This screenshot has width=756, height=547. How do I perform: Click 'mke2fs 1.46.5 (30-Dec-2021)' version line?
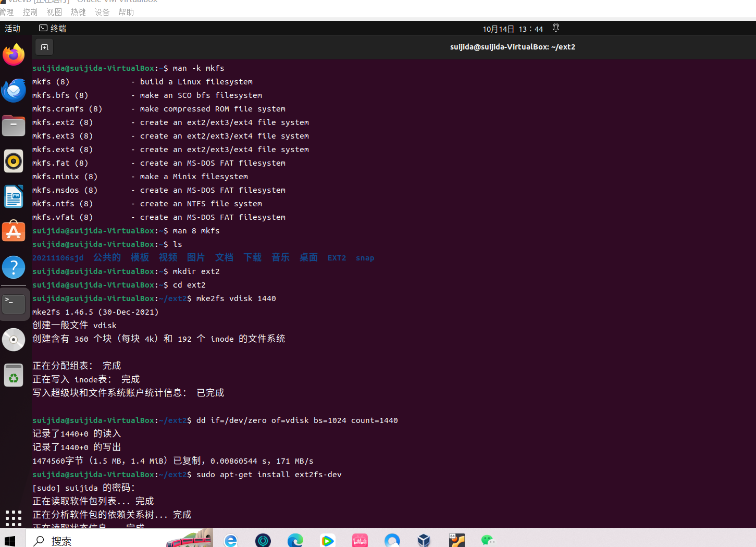point(95,312)
